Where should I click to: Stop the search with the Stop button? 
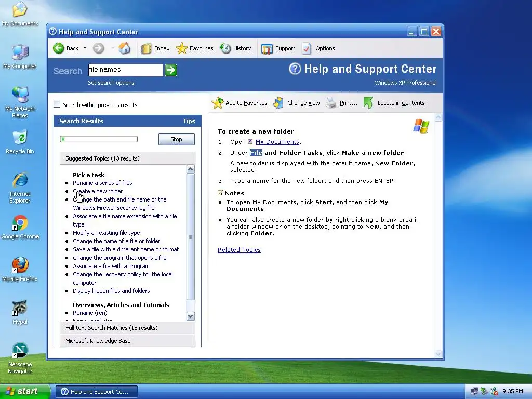click(x=177, y=139)
